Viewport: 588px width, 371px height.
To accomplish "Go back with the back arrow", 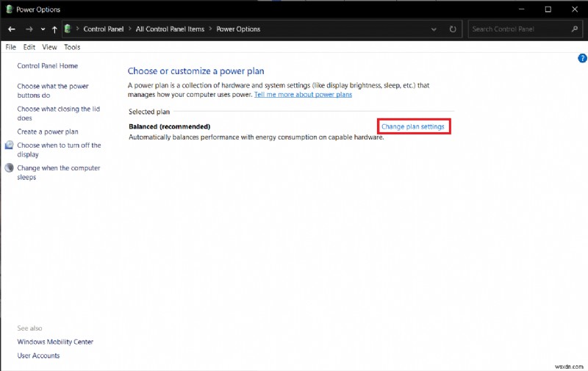I will click(x=12, y=29).
